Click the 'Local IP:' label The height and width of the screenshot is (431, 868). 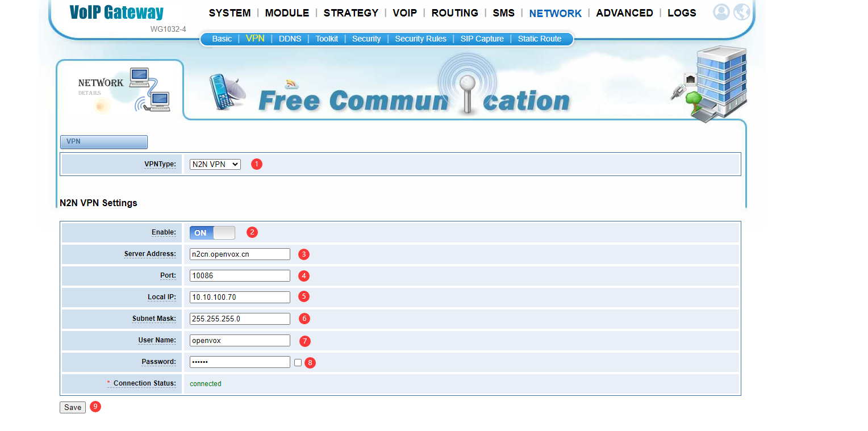pyautogui.click(x=162, y=297)
